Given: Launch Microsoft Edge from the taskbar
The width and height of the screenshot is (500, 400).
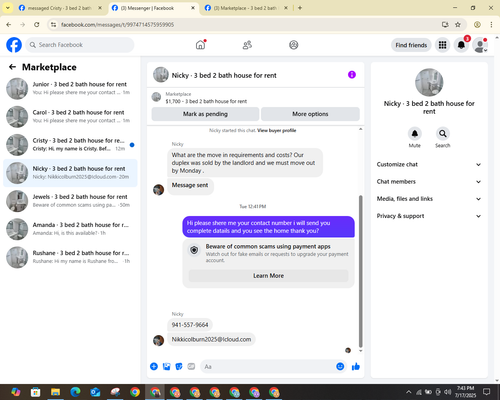Looking at the screenshot, I should click(x=75, y=392).
